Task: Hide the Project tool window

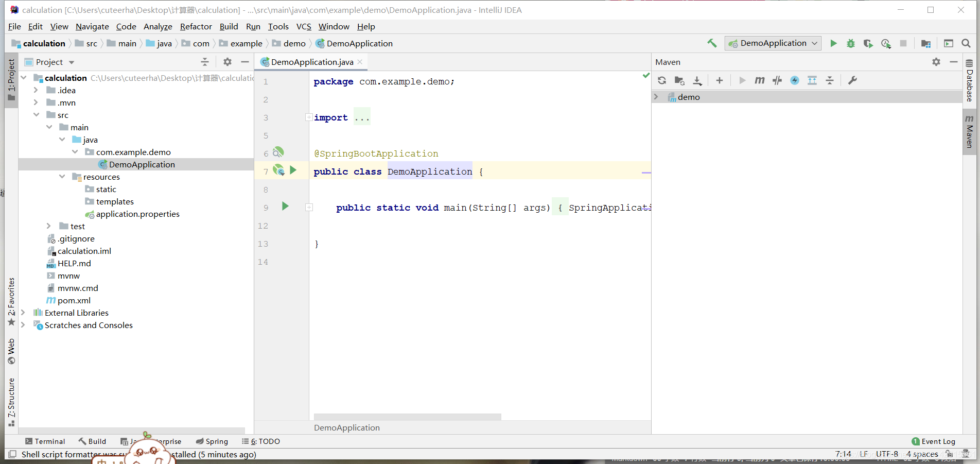Action: pos(245,62)
